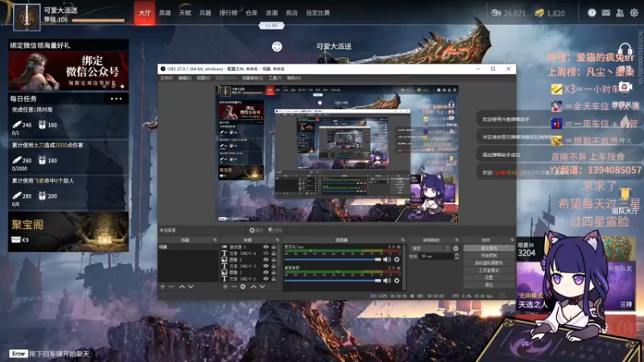Switch to the 排行榜 tab in game navigation

pyautogui.click(x=228, y=13)
